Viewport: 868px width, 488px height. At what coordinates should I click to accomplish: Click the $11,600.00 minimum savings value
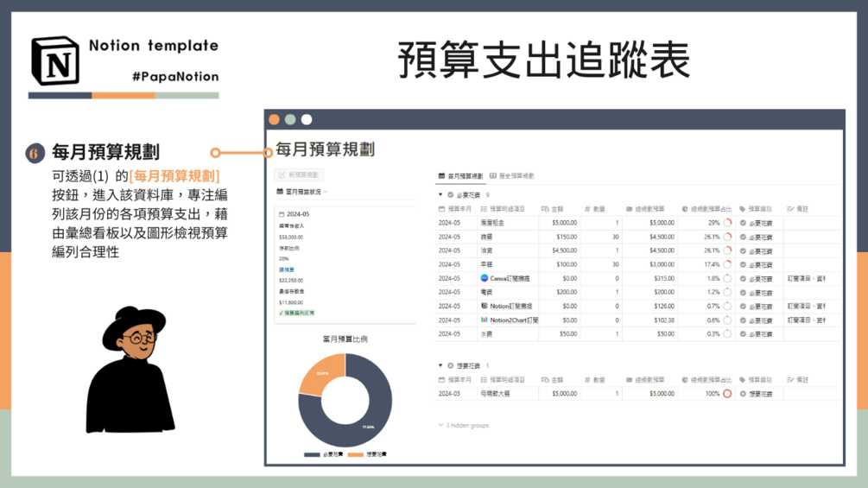(291, 302)
